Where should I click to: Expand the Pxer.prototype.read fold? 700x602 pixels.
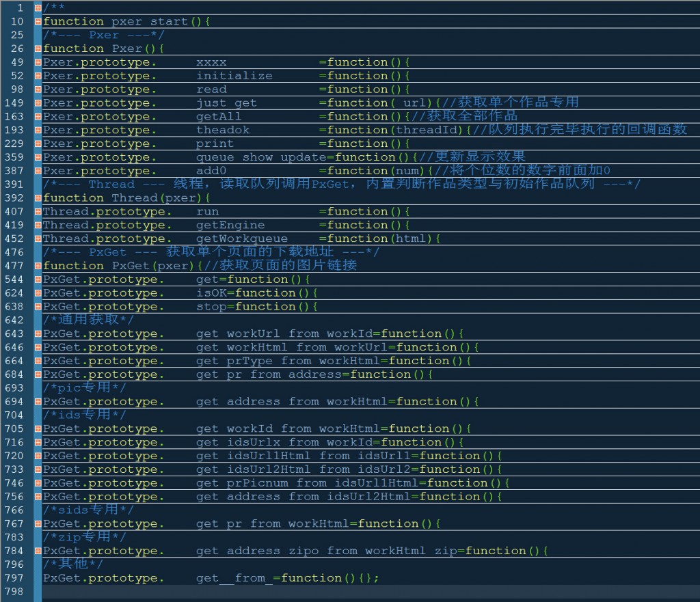coord(38,90)
